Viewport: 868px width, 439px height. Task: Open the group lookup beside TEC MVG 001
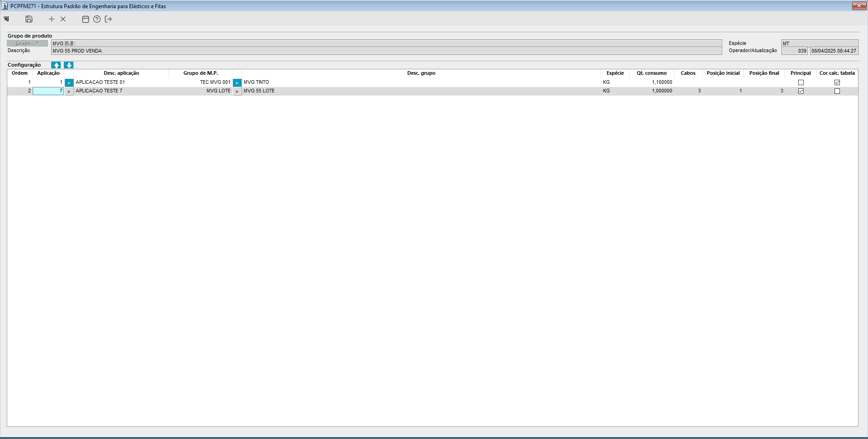point(237,83)
